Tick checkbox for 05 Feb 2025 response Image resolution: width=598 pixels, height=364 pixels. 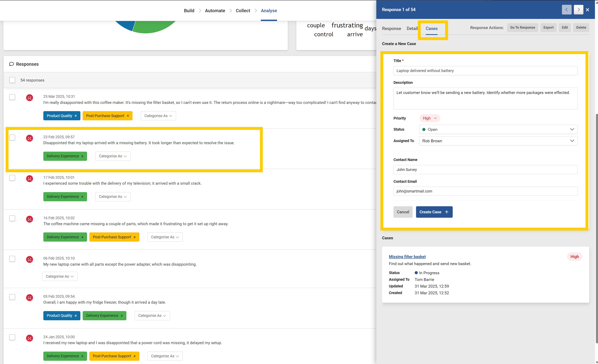tap(12, 297)
